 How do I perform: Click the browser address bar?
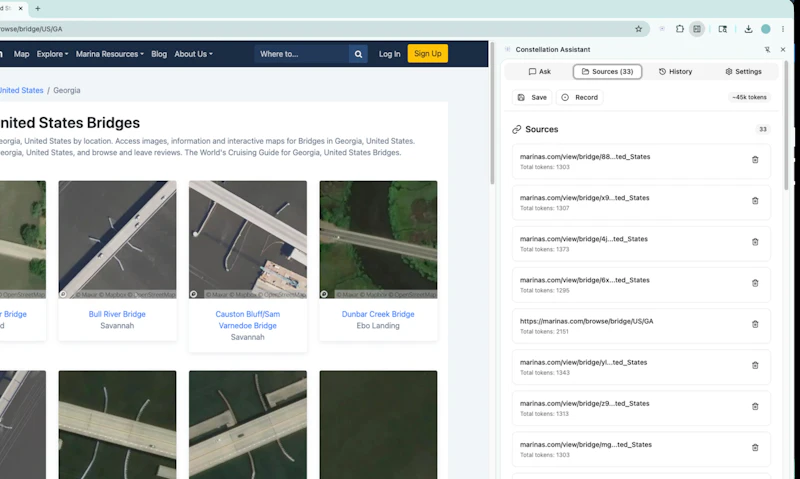click(x=316, y=29)
